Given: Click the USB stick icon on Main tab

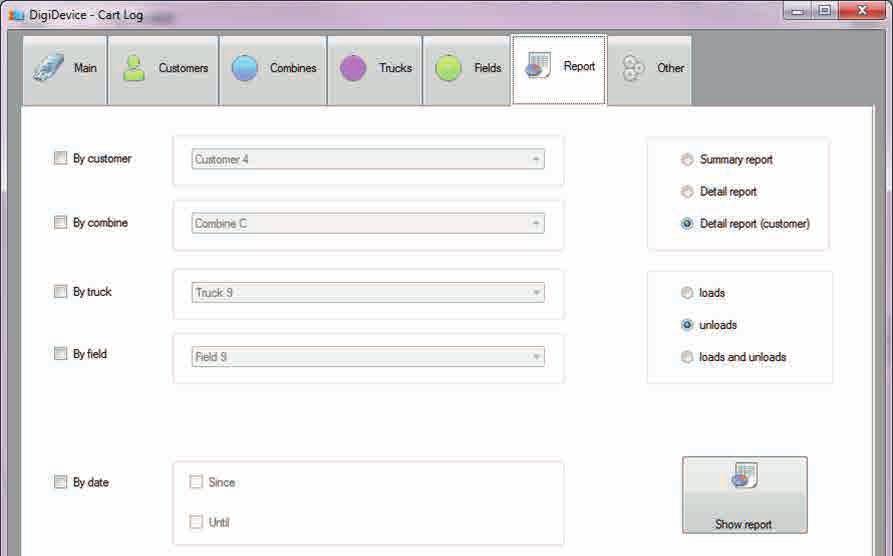Looking at the screenshot, I should point(48,68).
